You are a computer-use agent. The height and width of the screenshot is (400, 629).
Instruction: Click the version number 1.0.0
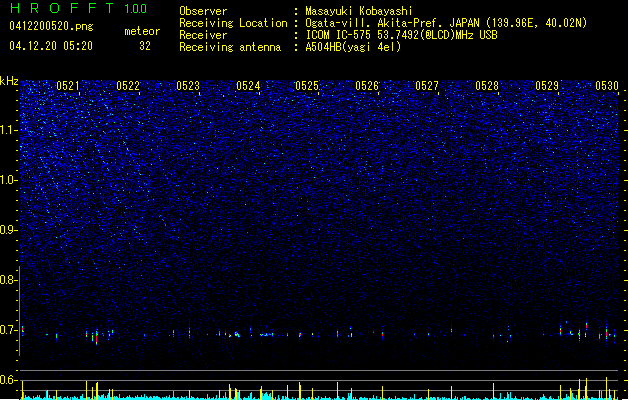[135, 9]
